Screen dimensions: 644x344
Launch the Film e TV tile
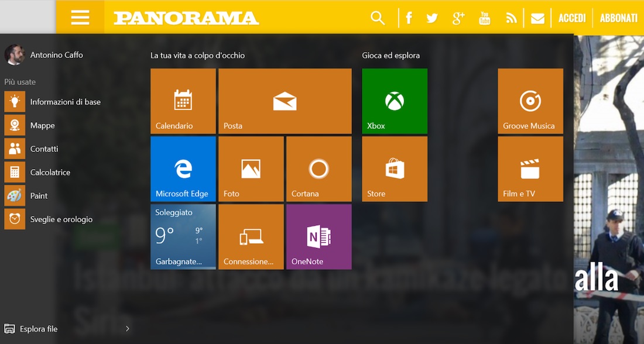click(530, 169)
